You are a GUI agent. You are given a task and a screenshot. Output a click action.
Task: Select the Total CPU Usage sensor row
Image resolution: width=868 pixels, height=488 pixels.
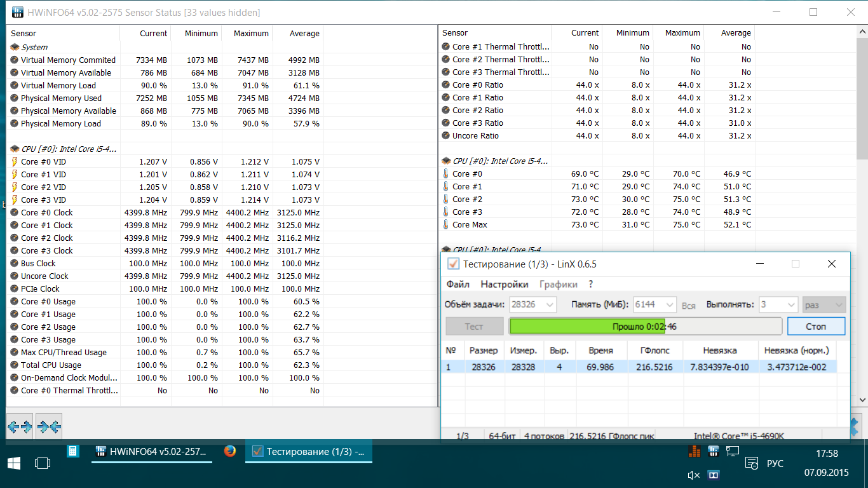click(165, 365)
